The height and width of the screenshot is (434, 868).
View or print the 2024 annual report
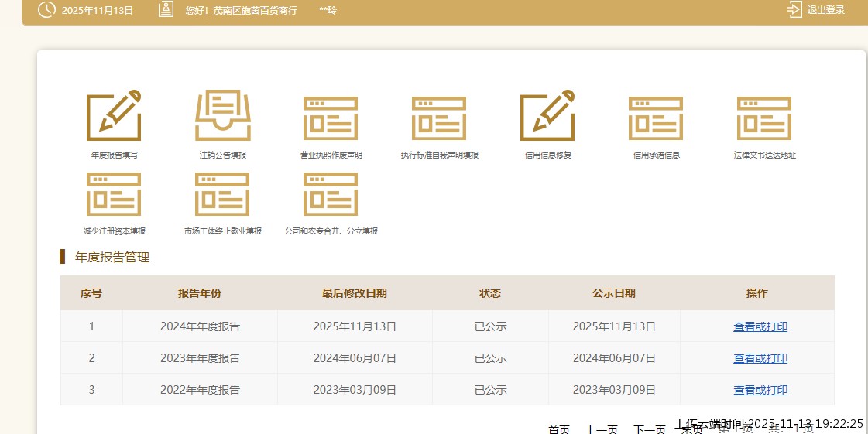coord(760,326)
